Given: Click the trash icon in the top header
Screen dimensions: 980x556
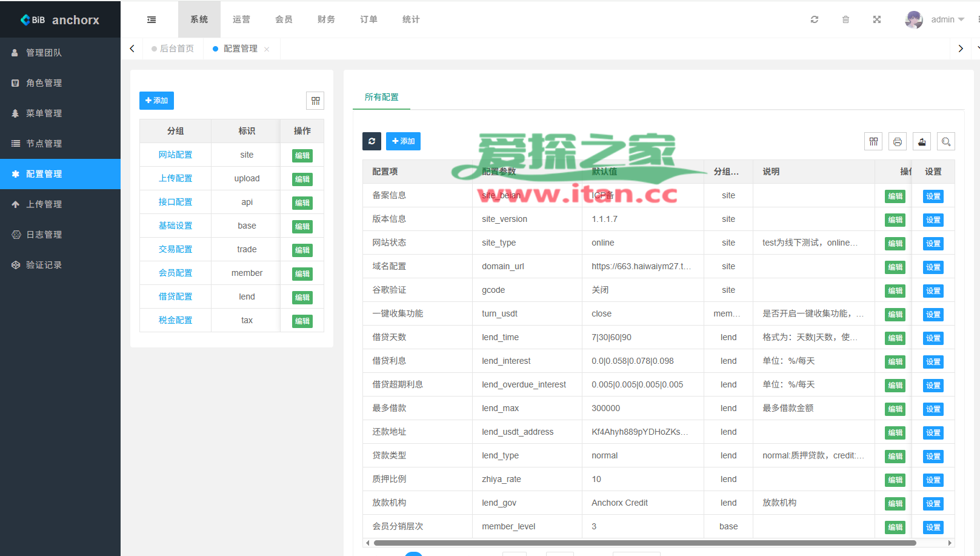Looking at the screenshot, I should [845, 19].
